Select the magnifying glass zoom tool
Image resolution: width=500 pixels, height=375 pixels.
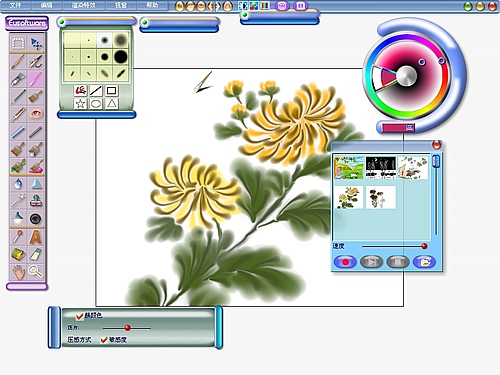click(x=36, y=272)
